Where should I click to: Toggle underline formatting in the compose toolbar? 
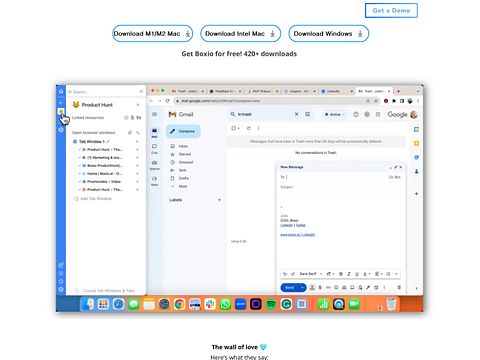357,274
